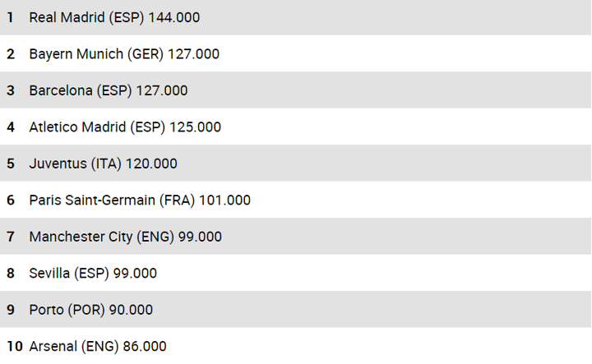The image size is (592, 364).
Task: Click rank number 4 beside Atletico Madrid
Action: point(11,127)
